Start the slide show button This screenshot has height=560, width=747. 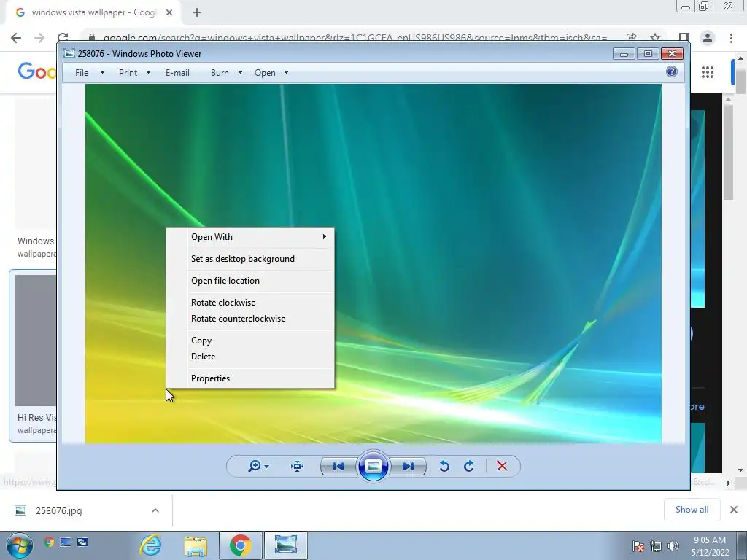click(x=373, y=466)
